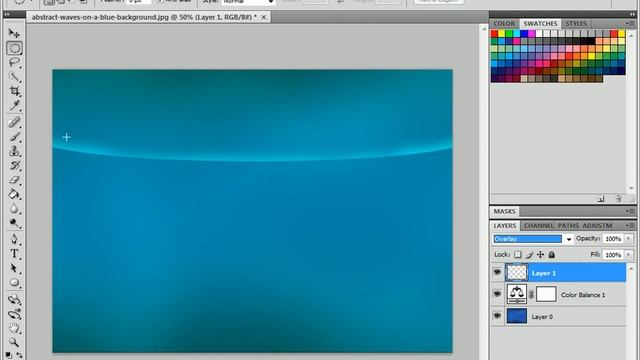Select the Paint Bucket tool
The image size is (640, 360).
tap(14, 194)
